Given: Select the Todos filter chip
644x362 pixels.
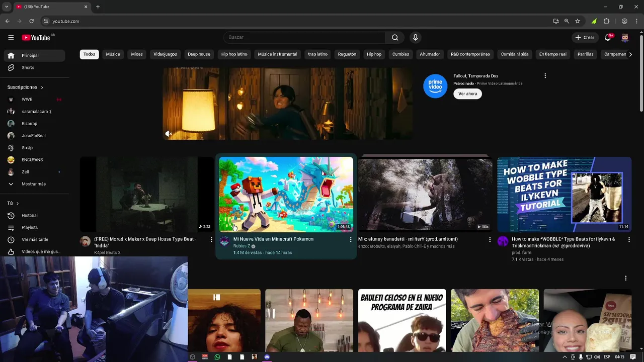Looking at the screenshot, I should pyautogui.click(x=89, y=54).
